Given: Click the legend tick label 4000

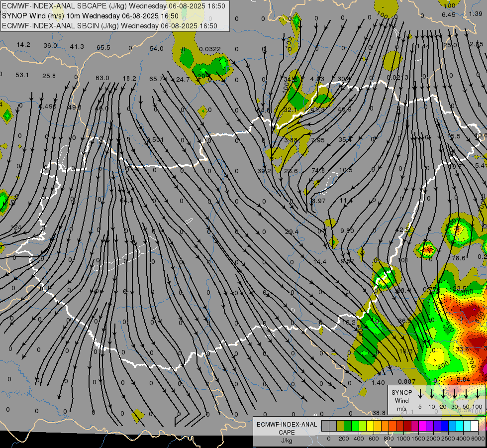Looking at the screenshot, I should click(x=463, y=439).
